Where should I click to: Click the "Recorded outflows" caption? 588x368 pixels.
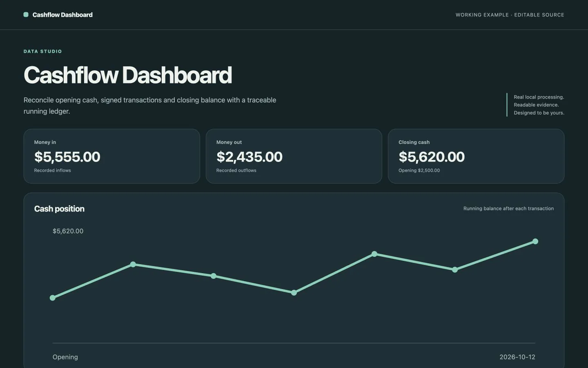236,171
